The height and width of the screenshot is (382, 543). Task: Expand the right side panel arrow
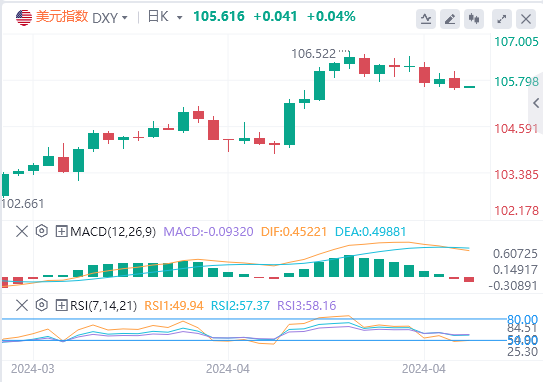tap(536, 103)
